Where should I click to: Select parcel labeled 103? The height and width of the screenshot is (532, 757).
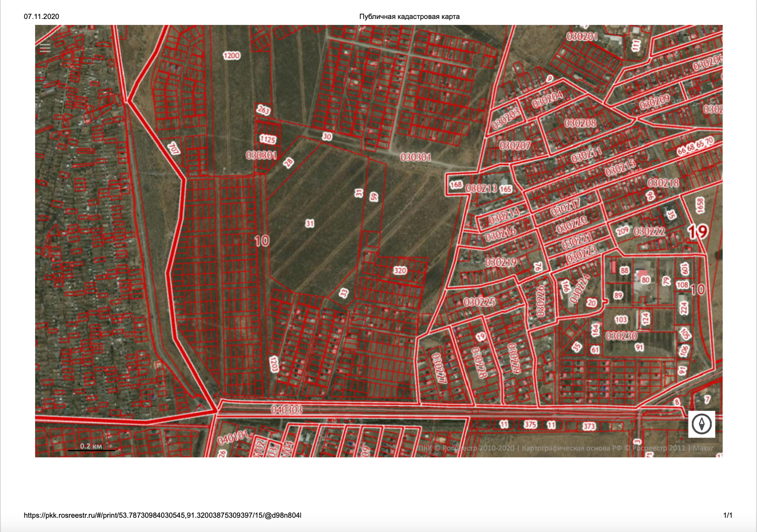tap(621, 320)
